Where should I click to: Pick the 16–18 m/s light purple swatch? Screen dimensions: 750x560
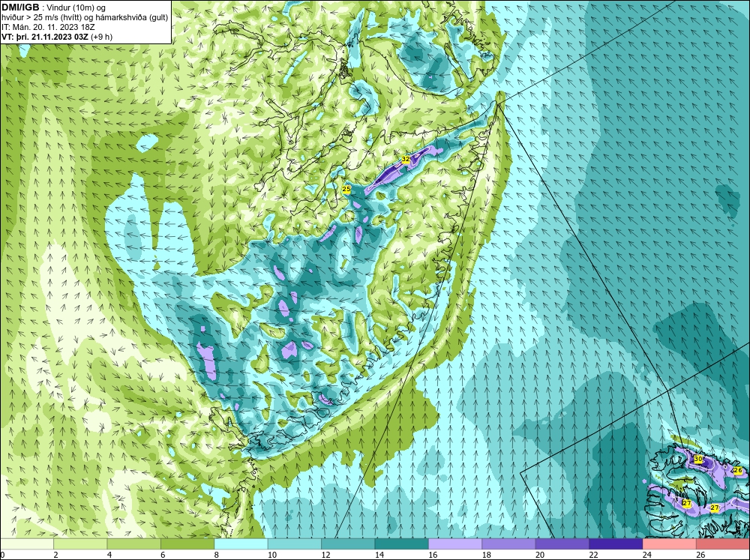pos(455,544)
